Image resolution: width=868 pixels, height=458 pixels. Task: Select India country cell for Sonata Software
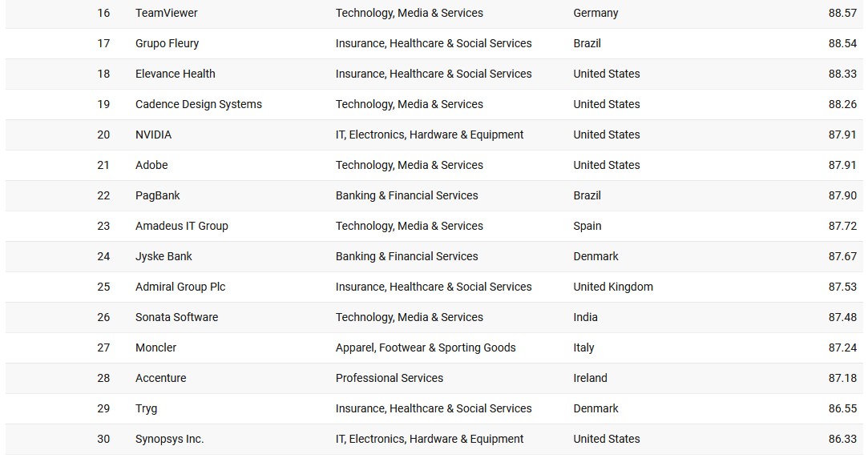pos(585,317)
